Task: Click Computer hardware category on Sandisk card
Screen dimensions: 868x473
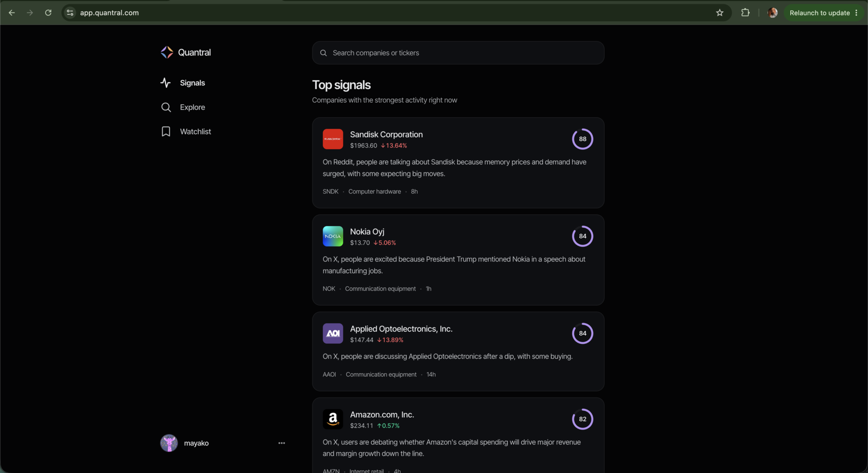Action: tap(375, 191)
